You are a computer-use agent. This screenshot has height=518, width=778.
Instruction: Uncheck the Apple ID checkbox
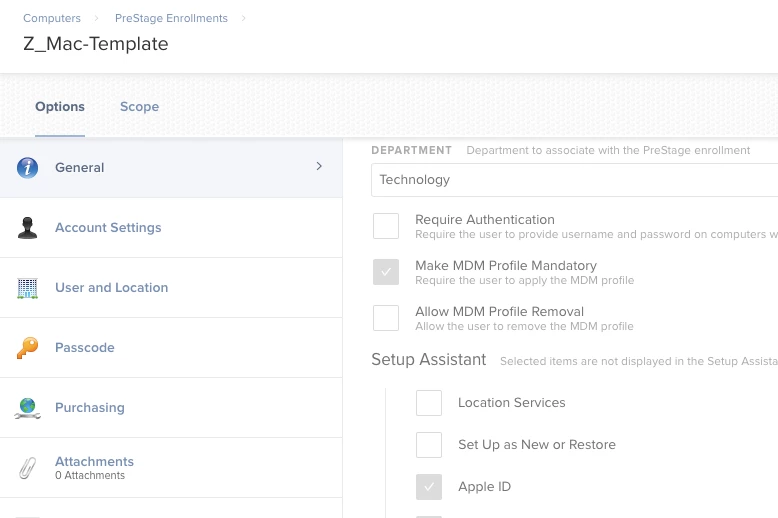pyautogui.click(x=429, y=487)
